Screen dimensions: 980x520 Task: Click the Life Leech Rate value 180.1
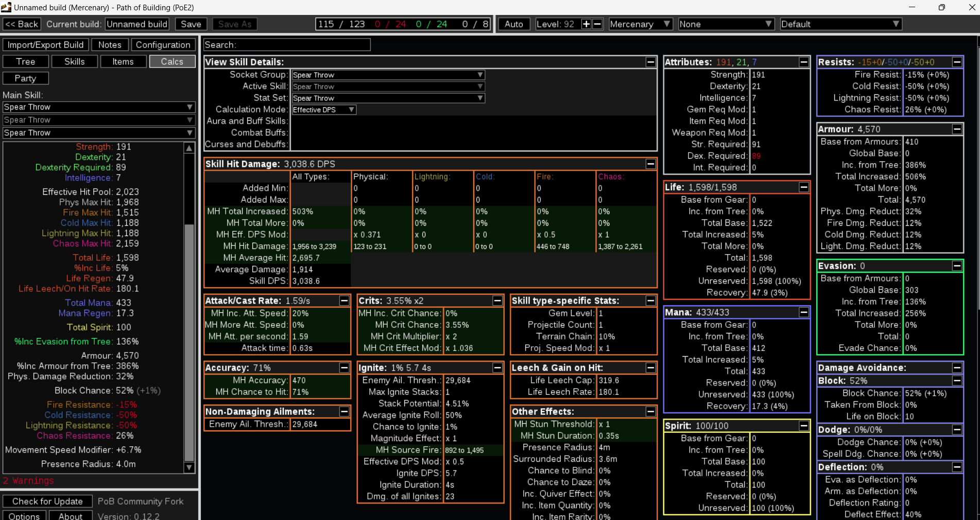point(609,392)
